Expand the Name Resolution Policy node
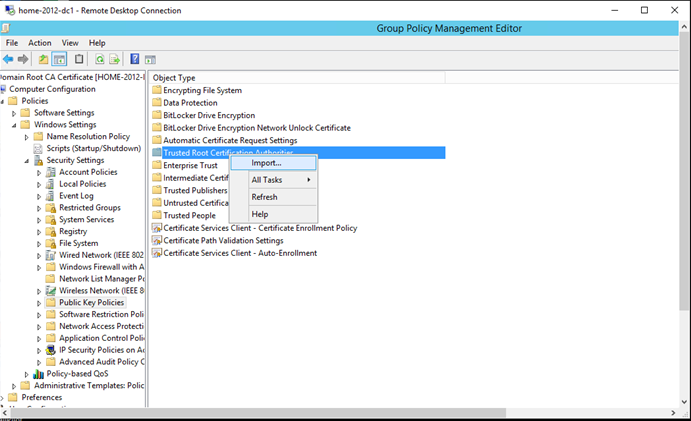 click(x=26, y=137)
